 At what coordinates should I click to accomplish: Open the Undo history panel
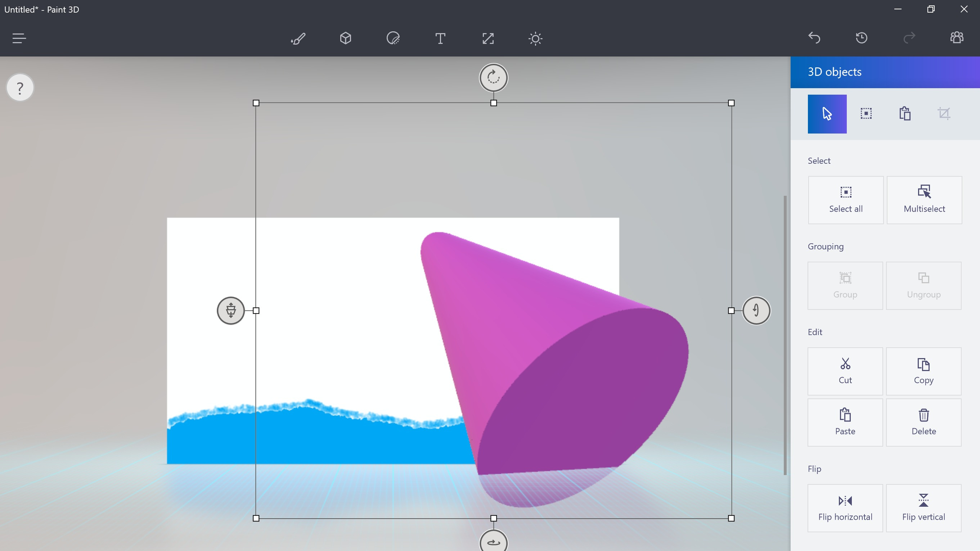[x=862, y=38]
